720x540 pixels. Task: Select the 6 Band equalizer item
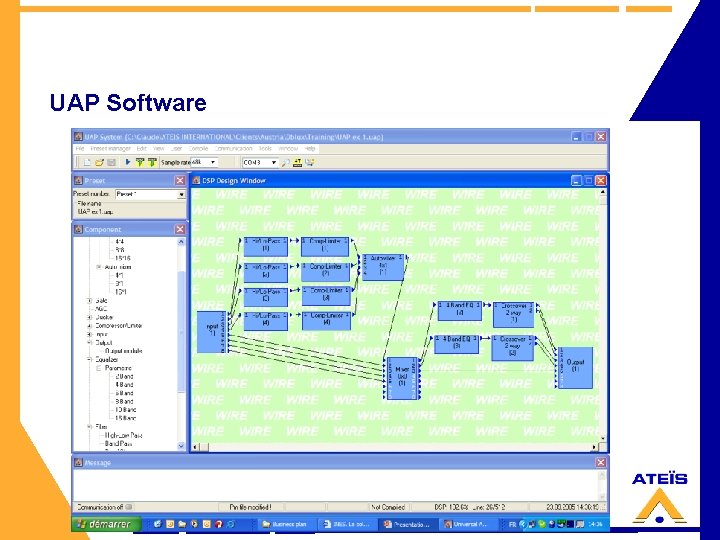coord(124,393)
